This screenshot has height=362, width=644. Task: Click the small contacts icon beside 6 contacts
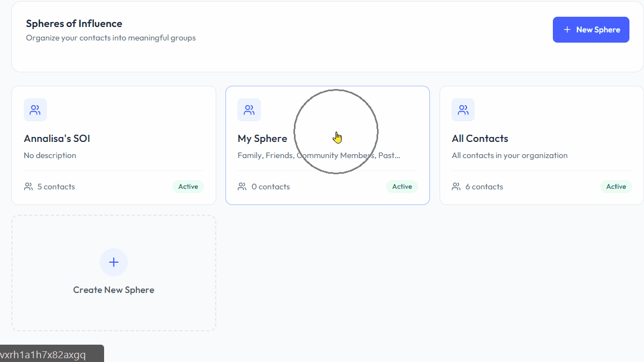(x=456, y=187)
